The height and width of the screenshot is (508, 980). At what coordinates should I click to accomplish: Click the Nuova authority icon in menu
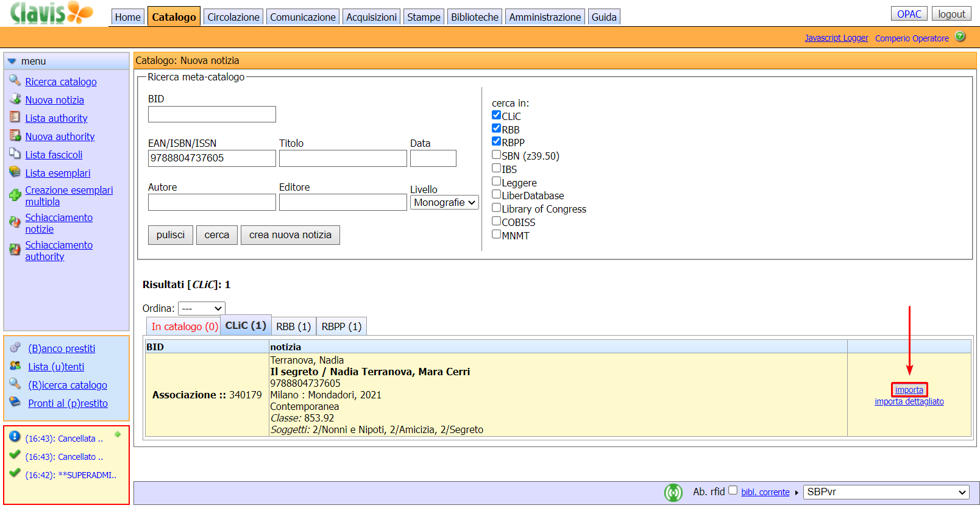15,135
